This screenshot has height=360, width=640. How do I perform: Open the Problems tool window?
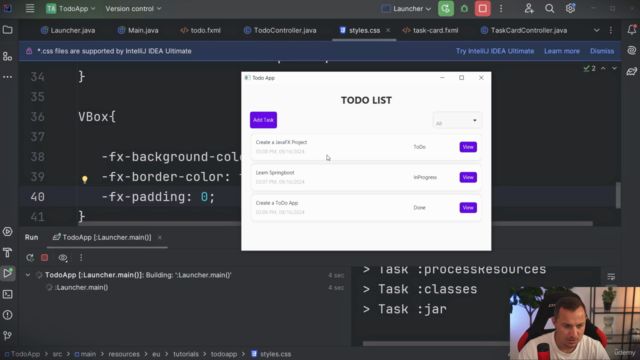tap(7, 315)
